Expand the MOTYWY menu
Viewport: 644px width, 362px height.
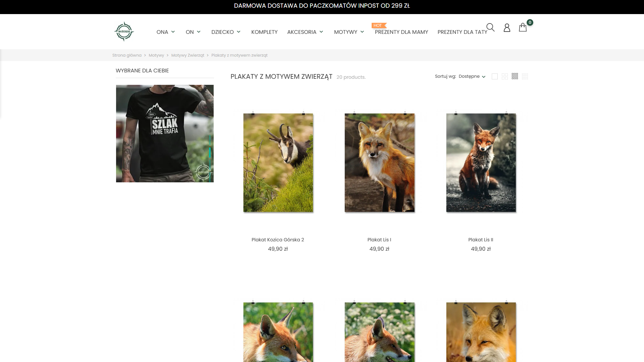pos(349,32)
